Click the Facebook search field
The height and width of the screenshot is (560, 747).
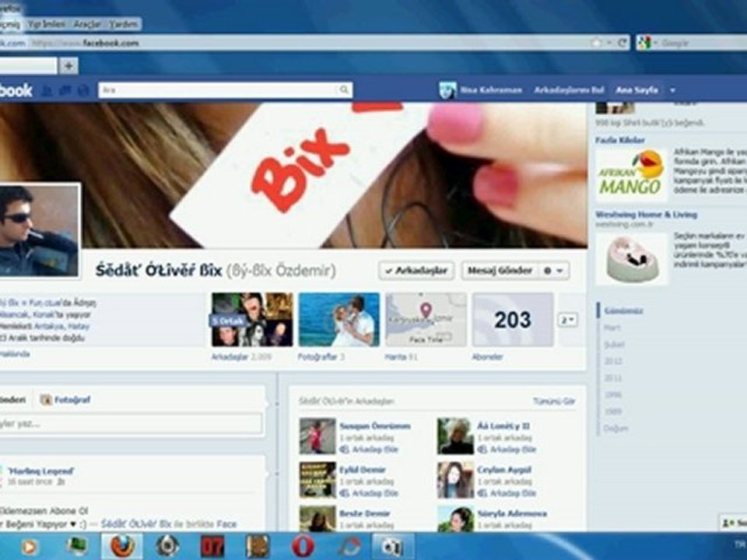(219, 90)
